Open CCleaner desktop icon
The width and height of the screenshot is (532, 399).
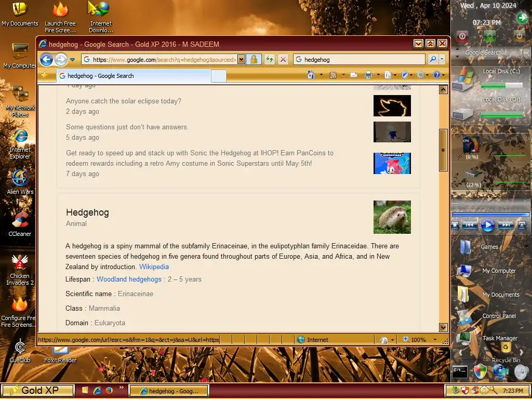click(x=20, y=224)
